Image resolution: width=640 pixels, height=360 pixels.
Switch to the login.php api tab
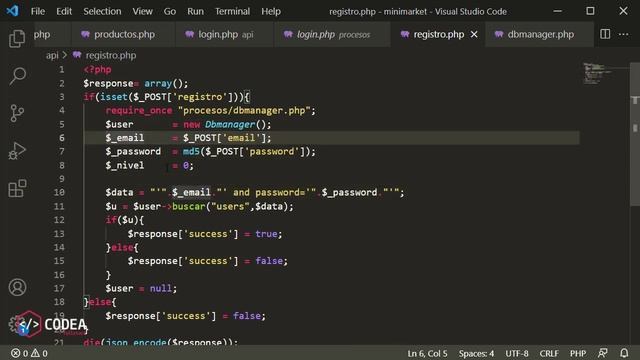pyautogui.click(x=224, y=35)
